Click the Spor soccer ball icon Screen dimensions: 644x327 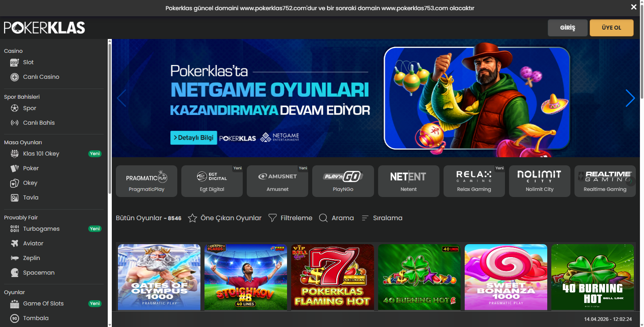click(15, 108)
